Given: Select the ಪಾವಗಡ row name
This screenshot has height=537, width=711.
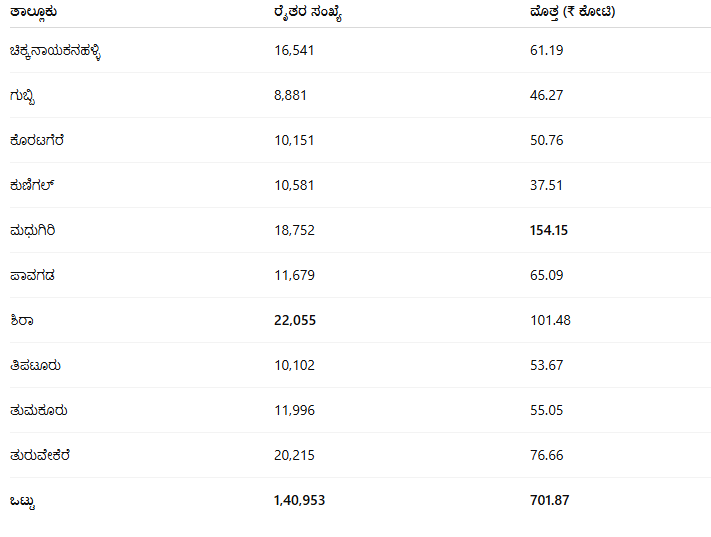Looking at the screenshot, I should (x=32, y=275).
